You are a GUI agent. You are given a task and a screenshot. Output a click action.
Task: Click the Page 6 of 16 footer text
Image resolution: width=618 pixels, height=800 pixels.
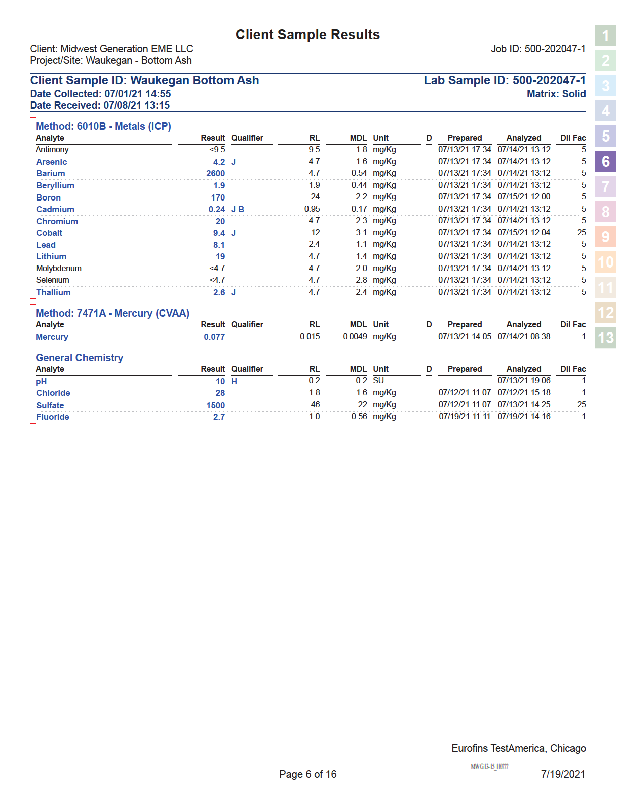pos(308,775)
